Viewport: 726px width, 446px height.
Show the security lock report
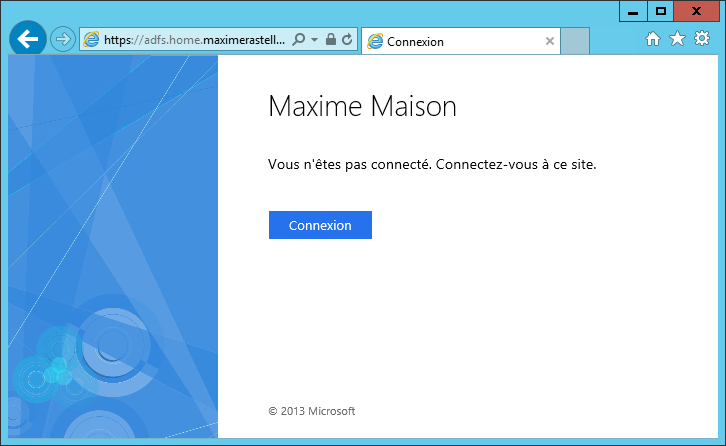tap(331, 39)
